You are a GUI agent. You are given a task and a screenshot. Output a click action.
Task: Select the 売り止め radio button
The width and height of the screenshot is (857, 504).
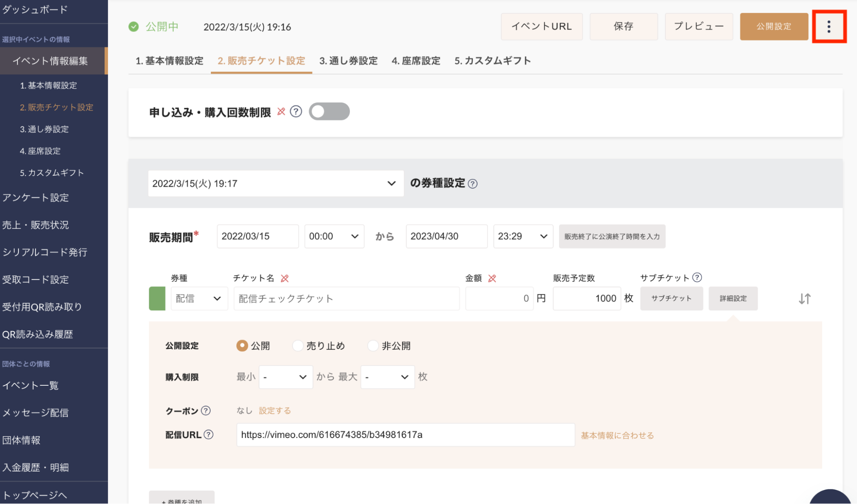[298, 345]
